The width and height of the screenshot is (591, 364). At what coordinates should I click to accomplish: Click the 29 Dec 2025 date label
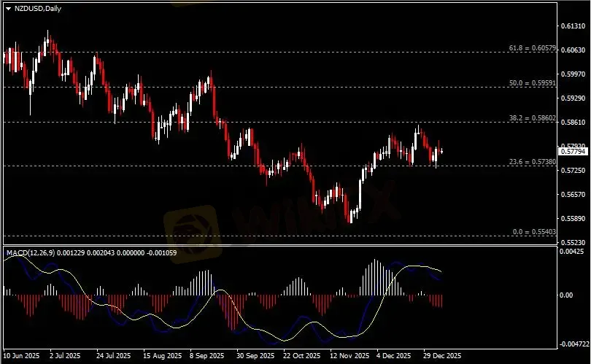point(441,356)
